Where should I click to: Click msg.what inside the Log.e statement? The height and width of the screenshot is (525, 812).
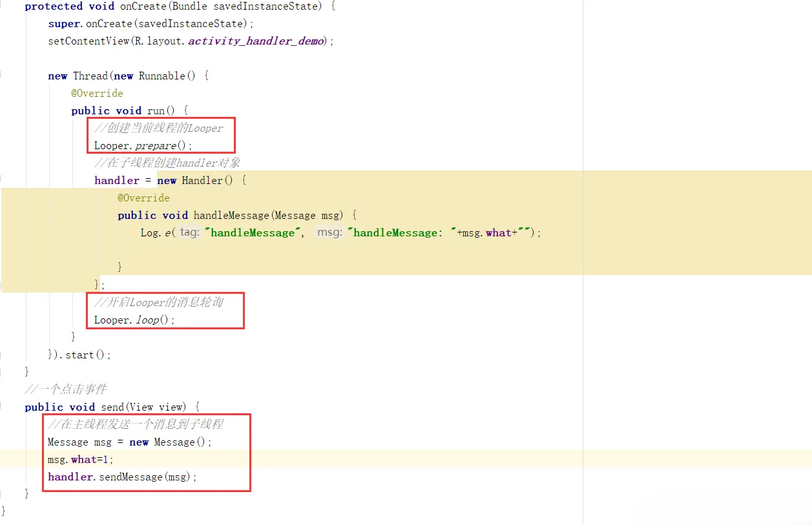pyautogui.click(x=486, y=232)
